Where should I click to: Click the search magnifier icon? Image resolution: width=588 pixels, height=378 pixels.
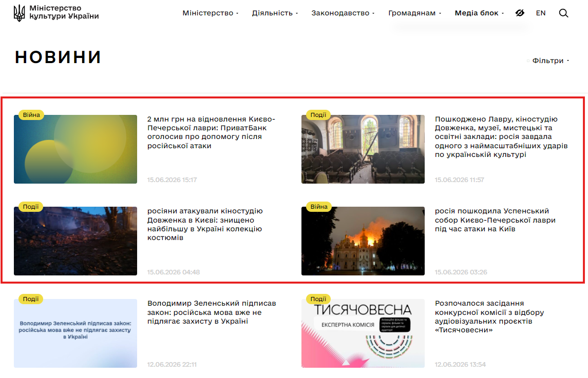pyautogui.click(x=563, y=13)
